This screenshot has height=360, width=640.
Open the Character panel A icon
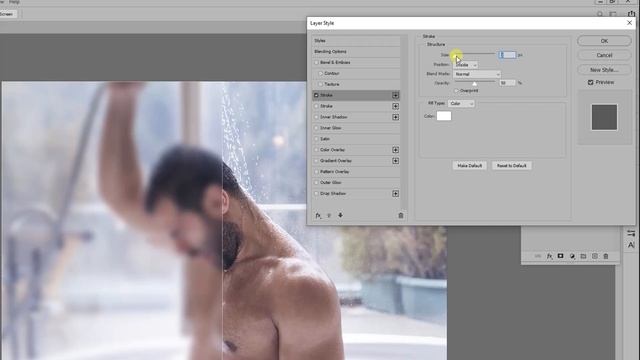tap(631, 245)
